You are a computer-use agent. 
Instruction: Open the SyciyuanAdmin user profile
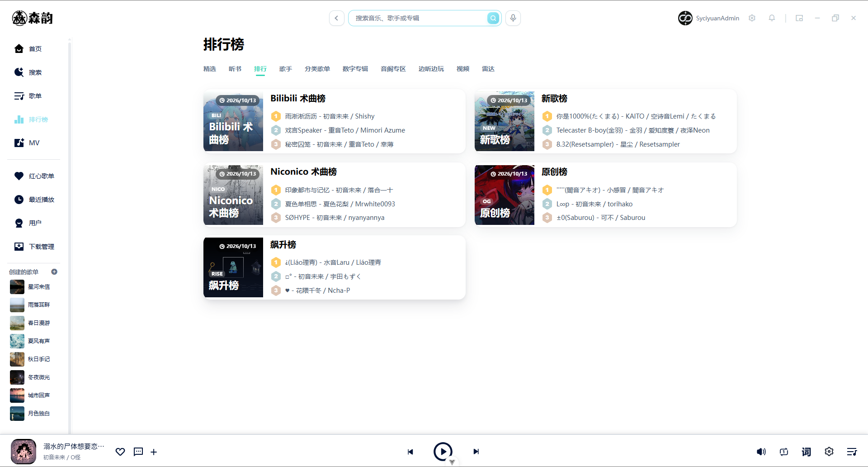(x=708, y=18)
